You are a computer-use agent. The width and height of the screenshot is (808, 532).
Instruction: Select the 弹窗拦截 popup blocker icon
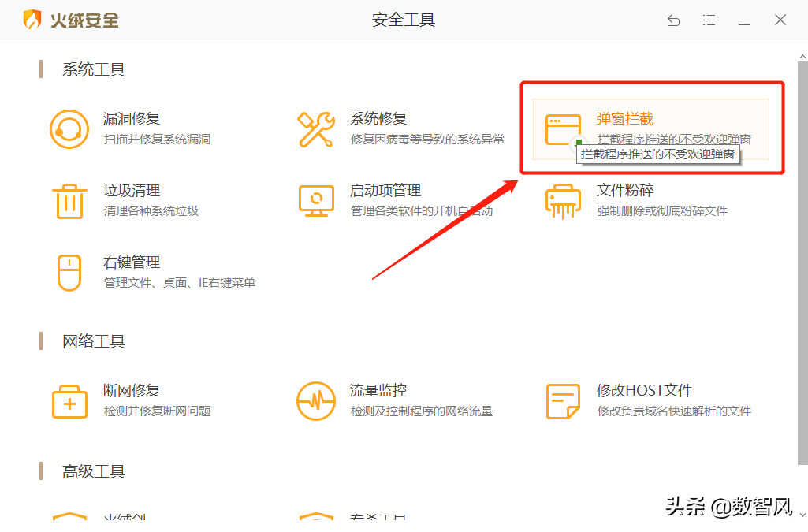point(563,129)
